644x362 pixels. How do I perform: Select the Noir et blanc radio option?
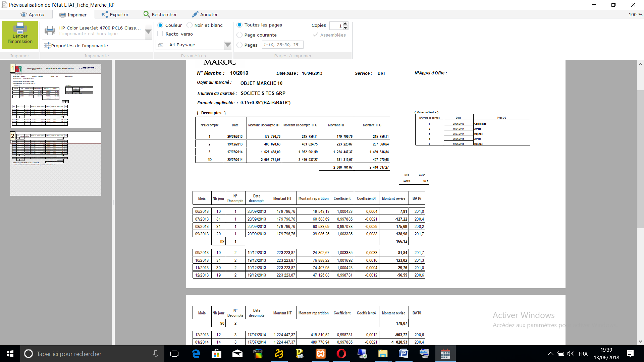190,25
